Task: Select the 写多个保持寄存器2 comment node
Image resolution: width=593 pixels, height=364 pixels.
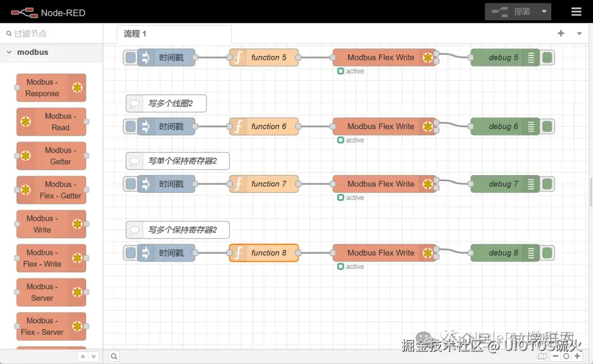Action: click(x=177, y=230)
